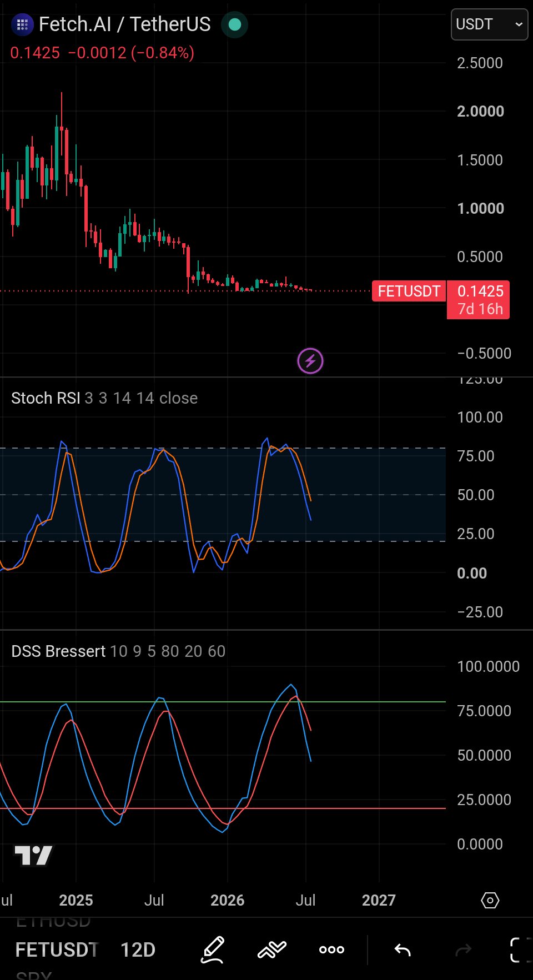Tap the green market status indicator
The width and height of the screenshot is (533, 980).
tap(234, 24)
